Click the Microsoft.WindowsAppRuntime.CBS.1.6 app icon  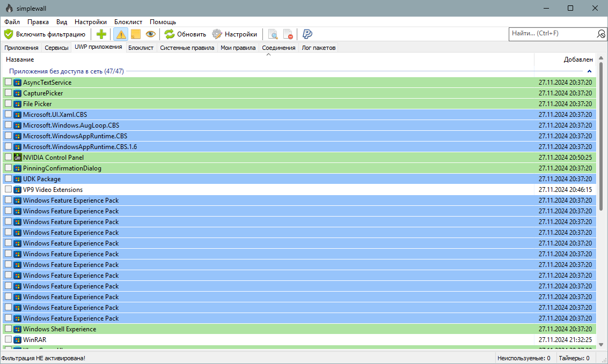(18, 147)
